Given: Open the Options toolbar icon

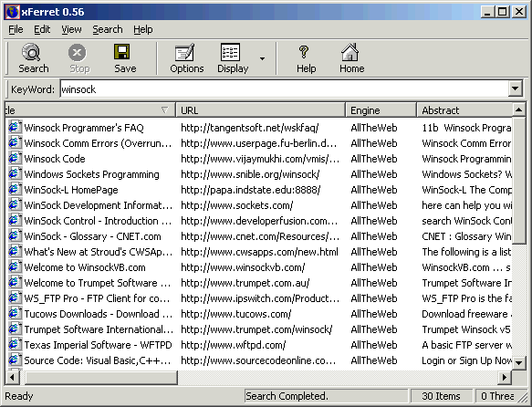Looking at the screenshot, I should click(184, 53).
